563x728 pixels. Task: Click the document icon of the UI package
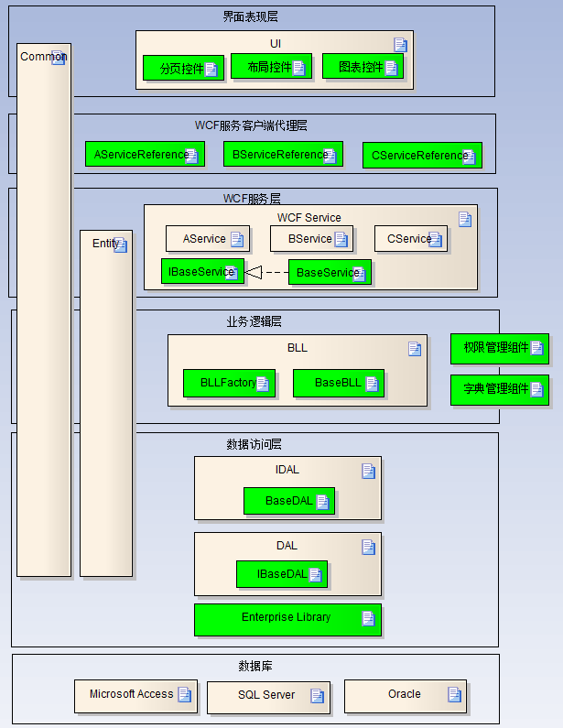coord(400,45)
